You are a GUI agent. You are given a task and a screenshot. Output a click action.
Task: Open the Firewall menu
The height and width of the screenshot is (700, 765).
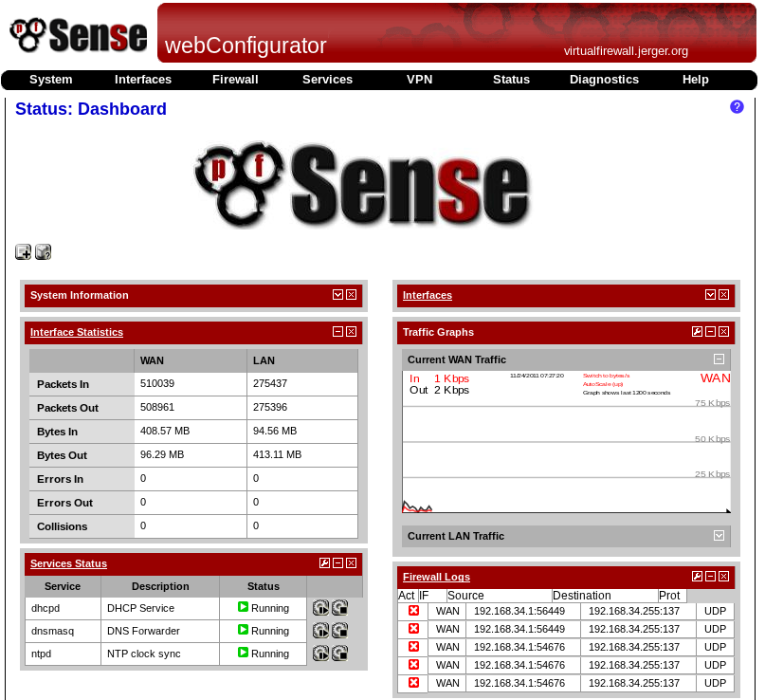coord(235,80)
